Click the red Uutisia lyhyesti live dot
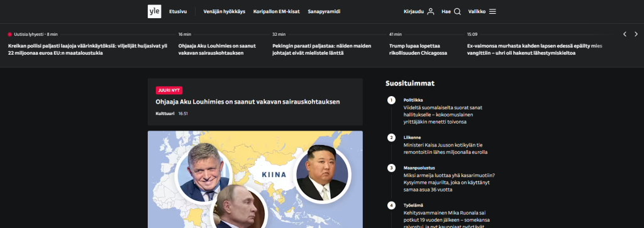 (x=10, y=35)
